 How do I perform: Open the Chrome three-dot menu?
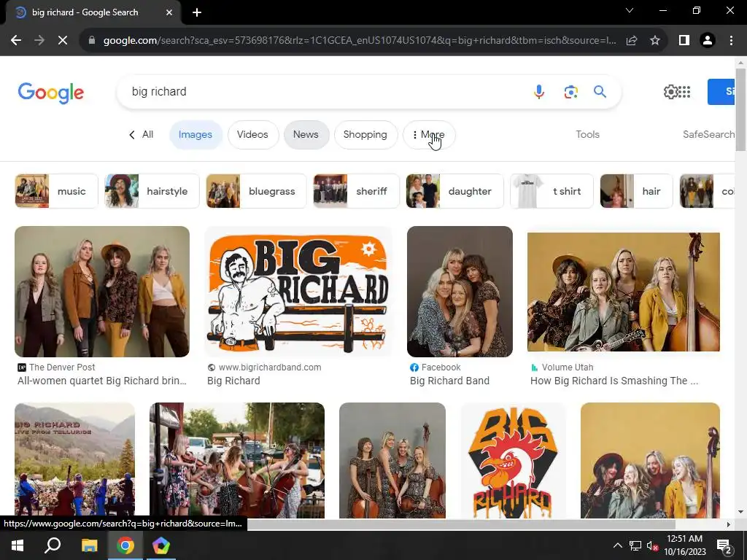(x=731, y=41)
